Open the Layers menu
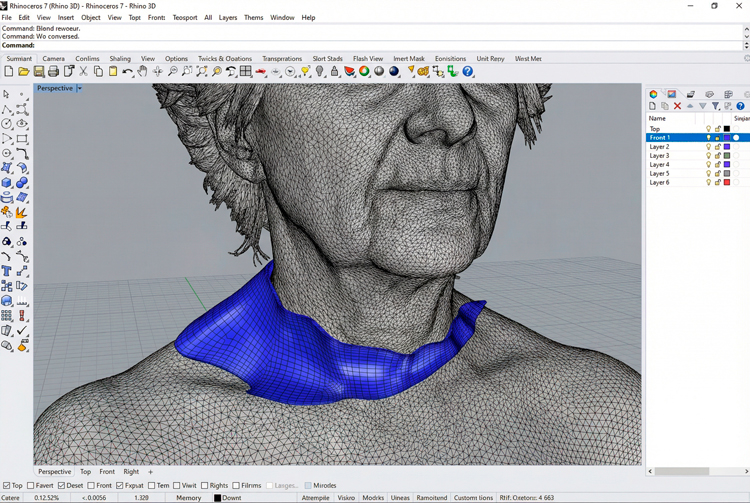 pyautogui.click(x=228, y=17)
